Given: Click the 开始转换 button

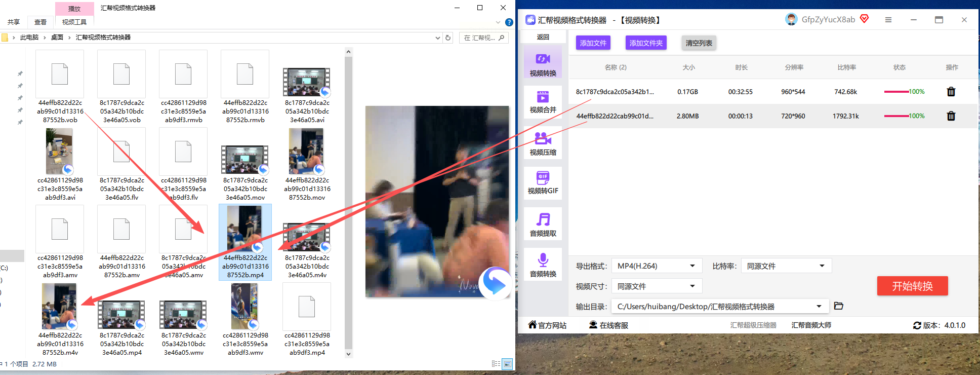Looking at the screenshot, I should (x=912, y=286).
